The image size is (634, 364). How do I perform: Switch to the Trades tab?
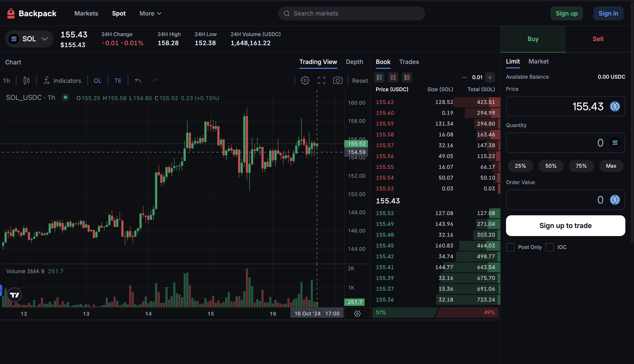[x=409, y=62]
